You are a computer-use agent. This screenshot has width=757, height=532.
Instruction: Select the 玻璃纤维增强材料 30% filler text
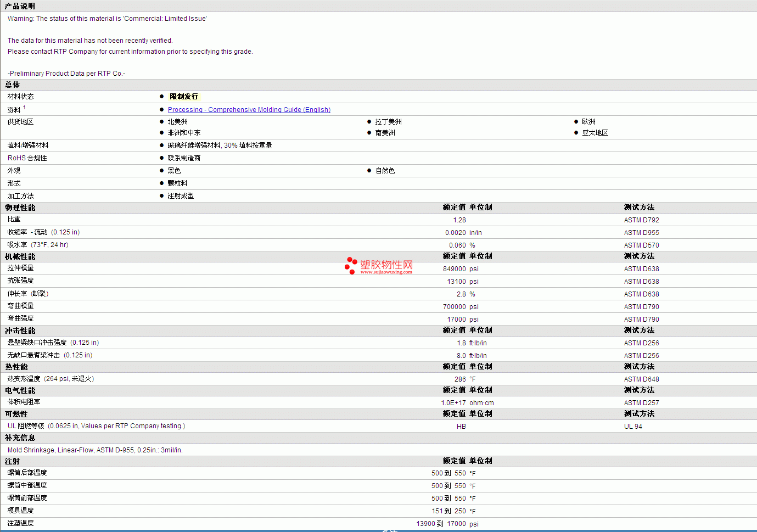pyautogui.click(x=220, y=145)
